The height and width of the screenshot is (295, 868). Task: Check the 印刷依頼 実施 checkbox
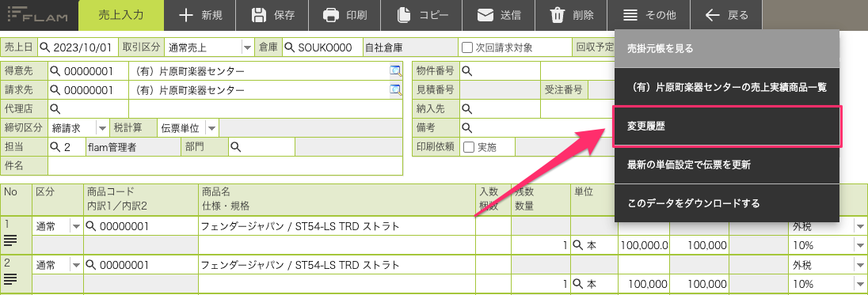pos(470,147)
